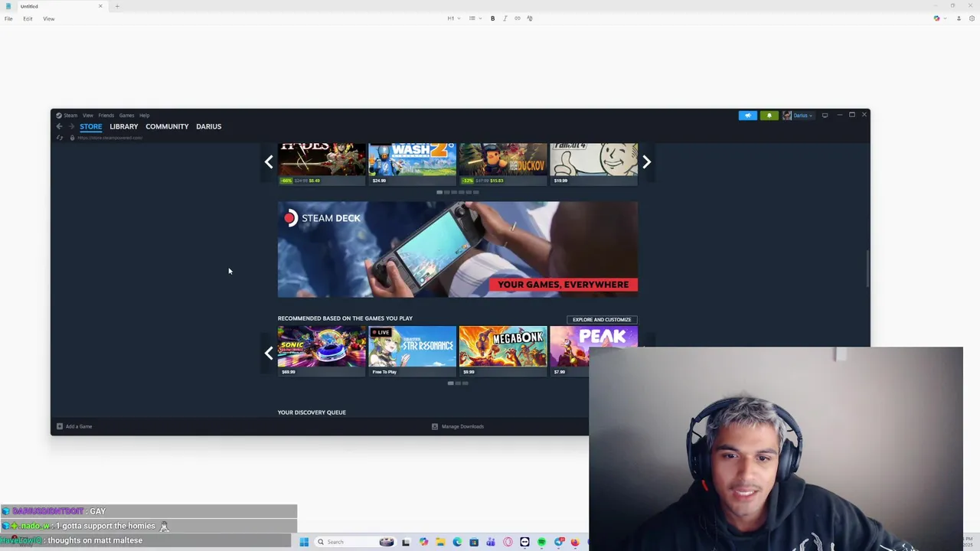
Task: Show previous recommended games
Action: point(269,353)
